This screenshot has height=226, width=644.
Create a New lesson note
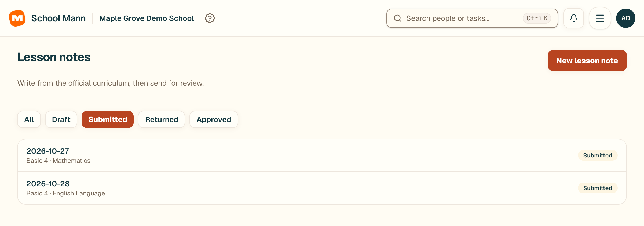tap(587, 61)
